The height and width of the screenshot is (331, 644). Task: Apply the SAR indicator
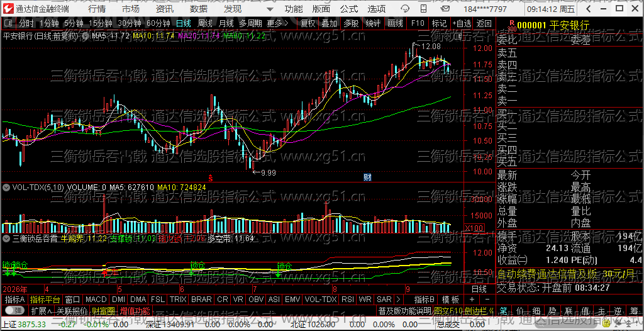tap(384, 300)
